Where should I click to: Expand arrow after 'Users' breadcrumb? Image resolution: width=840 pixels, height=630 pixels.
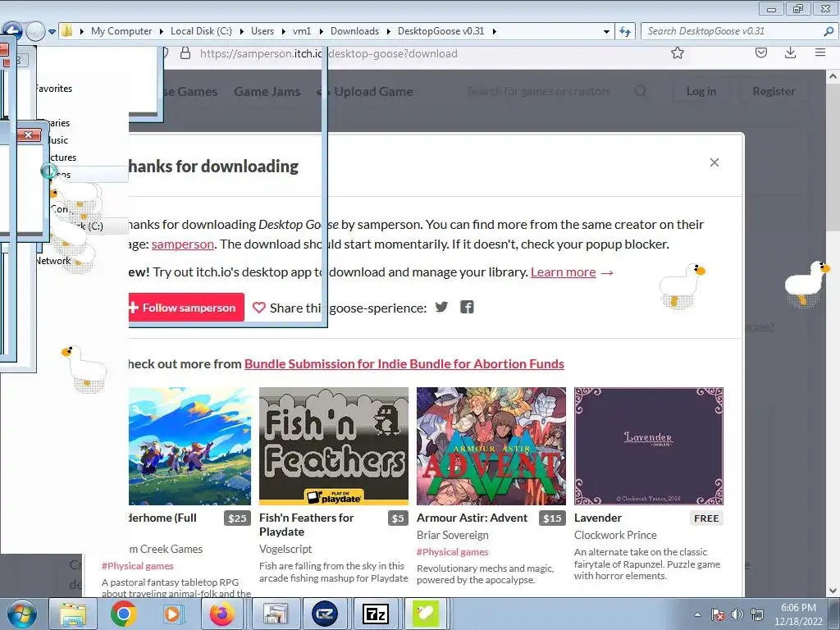click(x=283, y=31)
